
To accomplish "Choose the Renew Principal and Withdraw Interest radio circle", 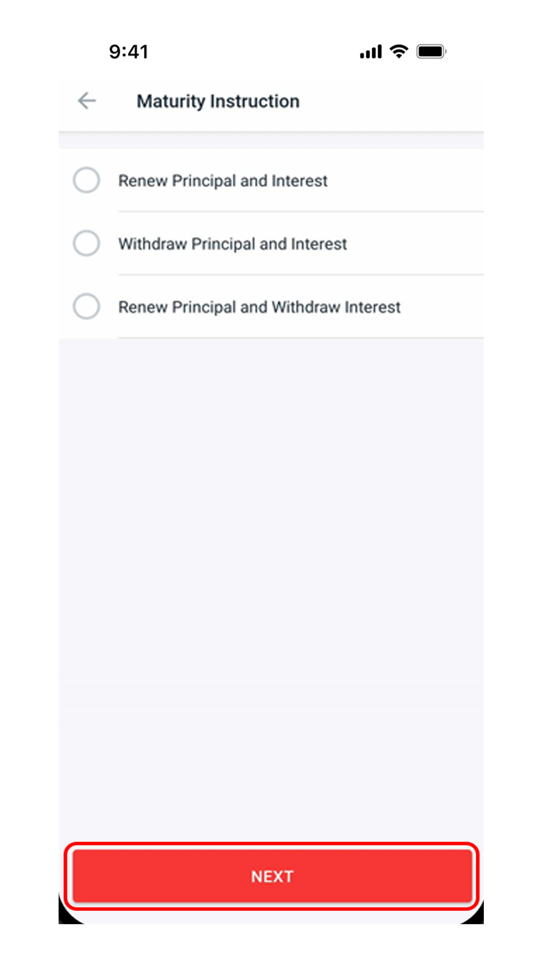I will click(86, 306).
